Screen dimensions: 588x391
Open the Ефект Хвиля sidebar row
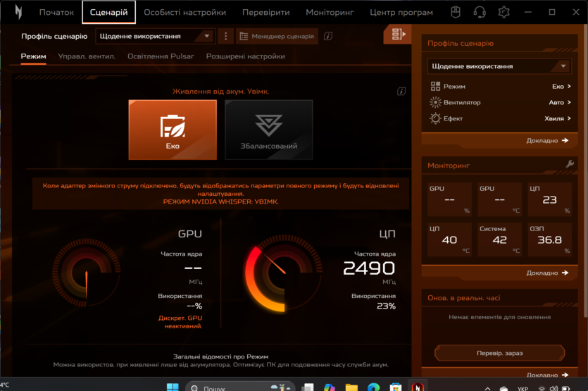(x=500, y=118)
